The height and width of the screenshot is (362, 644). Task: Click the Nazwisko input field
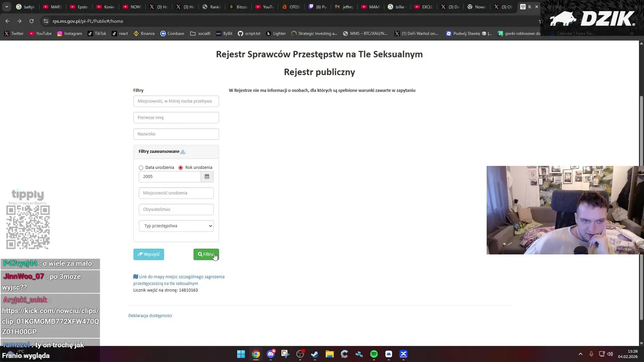(176, 134)
